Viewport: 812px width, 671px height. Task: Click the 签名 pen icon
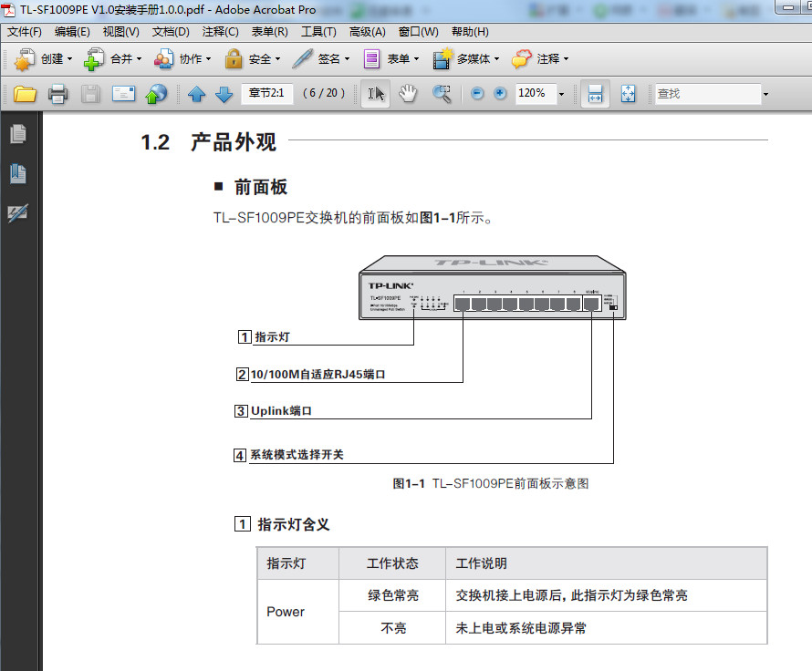pos(302,59)
